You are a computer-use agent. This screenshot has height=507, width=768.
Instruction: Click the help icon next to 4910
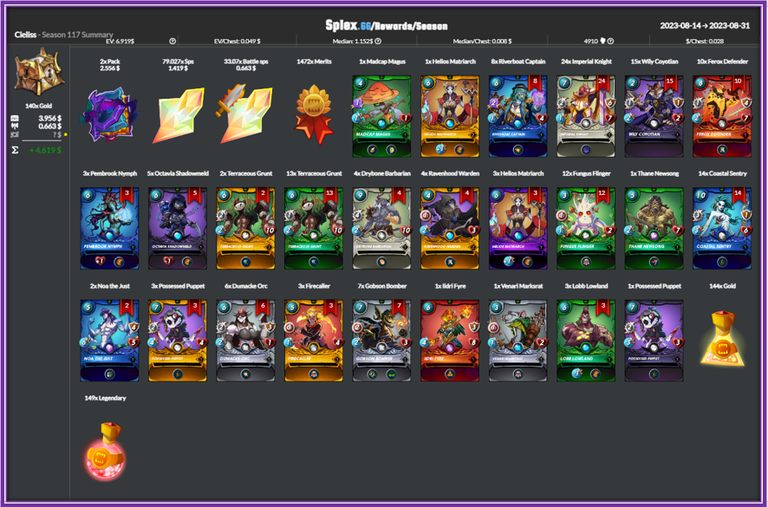pos(611,42)
